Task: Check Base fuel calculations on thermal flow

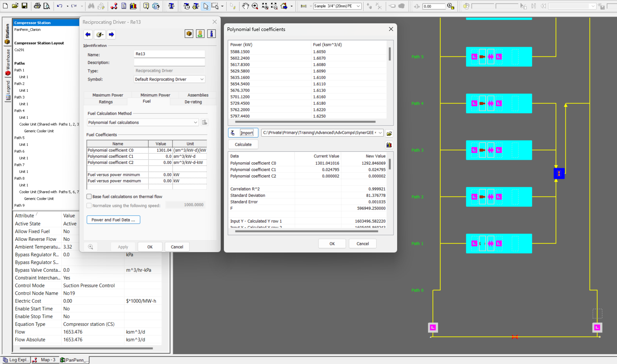Action: [x=89, y=196]
